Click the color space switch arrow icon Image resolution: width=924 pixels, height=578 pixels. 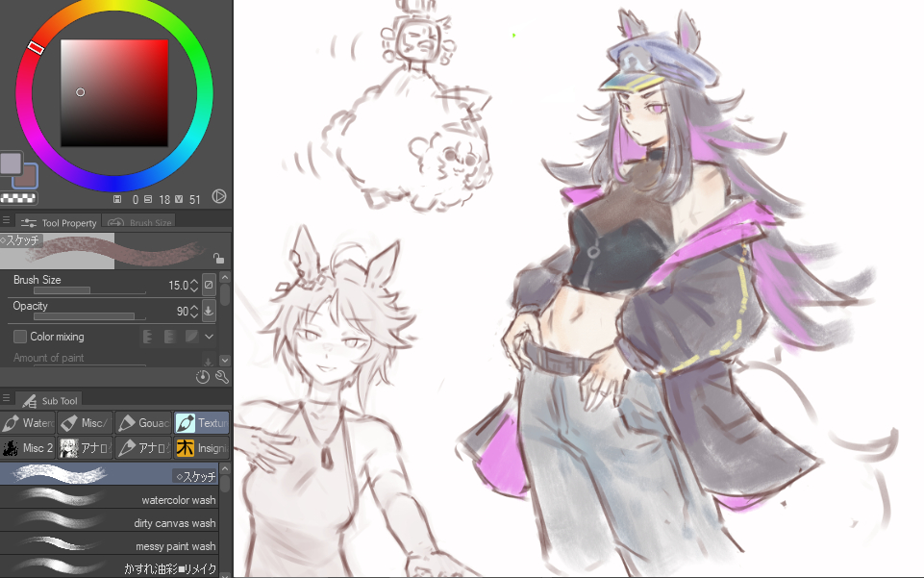(x=219, y=196)
